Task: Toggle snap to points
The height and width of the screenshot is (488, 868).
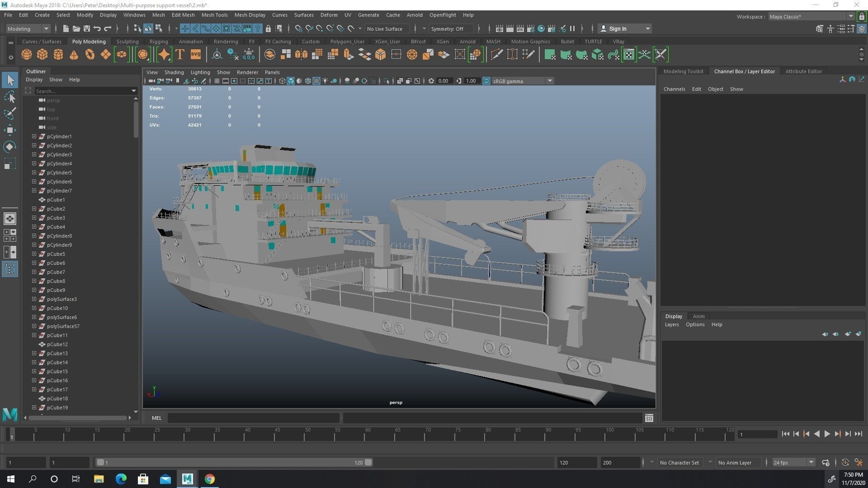Action: click(320, 28)
